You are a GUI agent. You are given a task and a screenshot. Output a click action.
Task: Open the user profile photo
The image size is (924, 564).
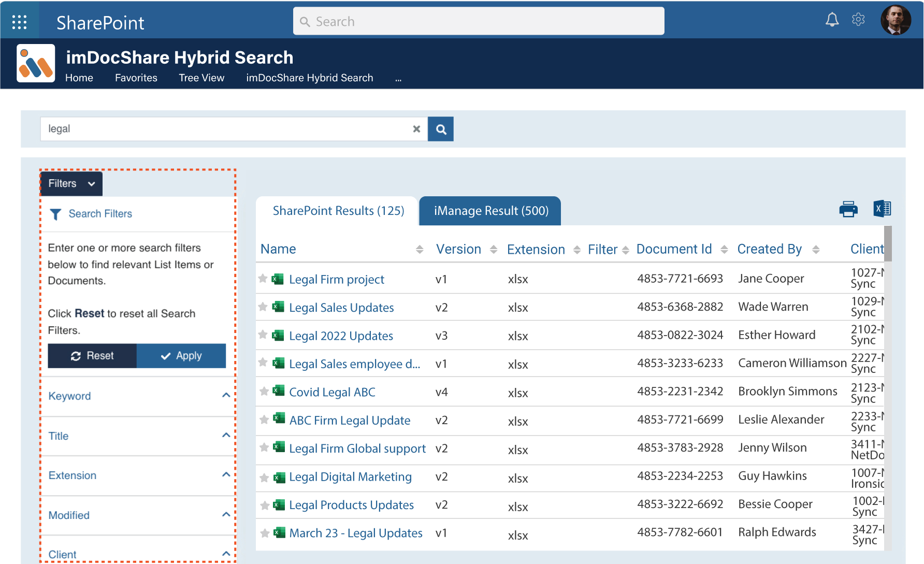(x=896, y=20)
